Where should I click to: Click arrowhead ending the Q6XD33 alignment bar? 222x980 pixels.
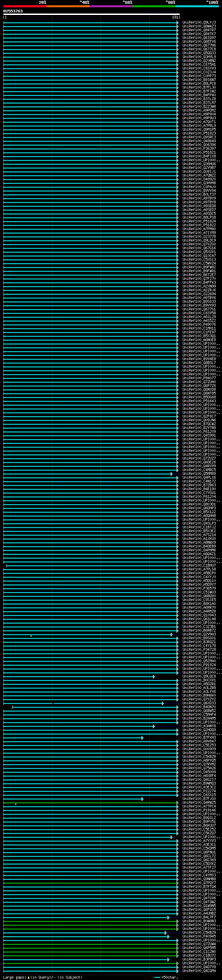point(163,703)
